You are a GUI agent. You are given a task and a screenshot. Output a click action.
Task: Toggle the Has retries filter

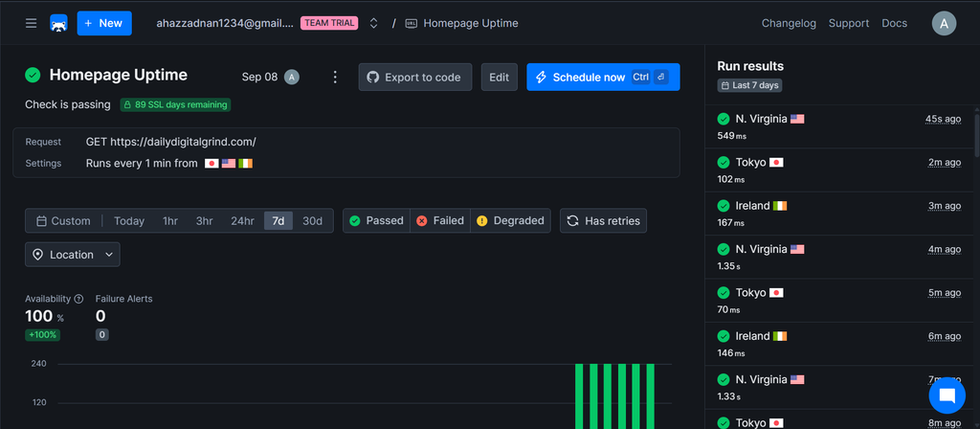pyautogui.click(x=603, y=221)
